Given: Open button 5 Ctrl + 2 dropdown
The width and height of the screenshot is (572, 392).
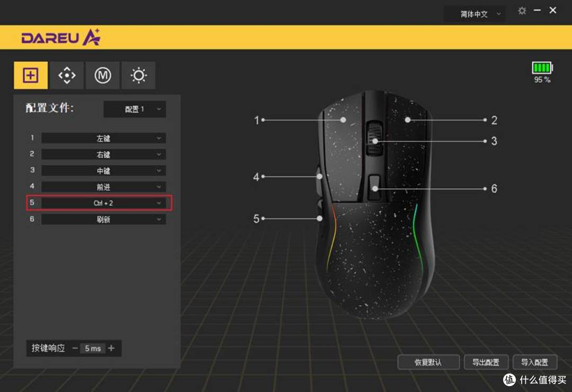Looking at the screenshot, I should pos(104,203).
